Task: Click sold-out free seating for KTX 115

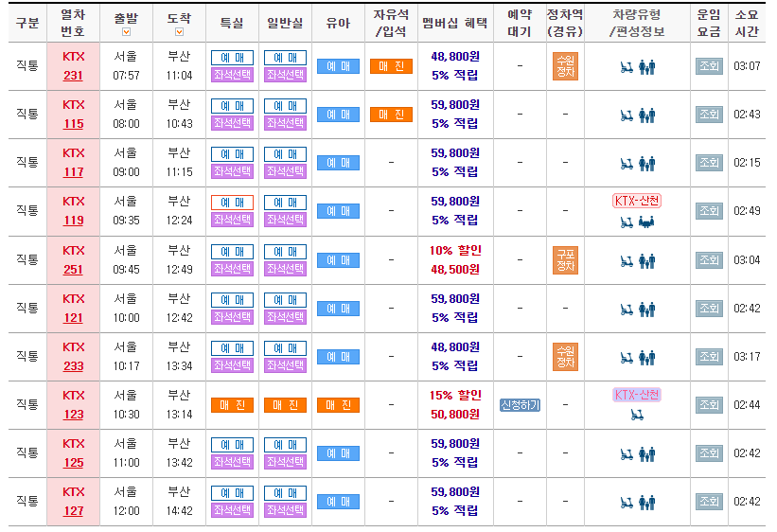Action: [392, 115]
